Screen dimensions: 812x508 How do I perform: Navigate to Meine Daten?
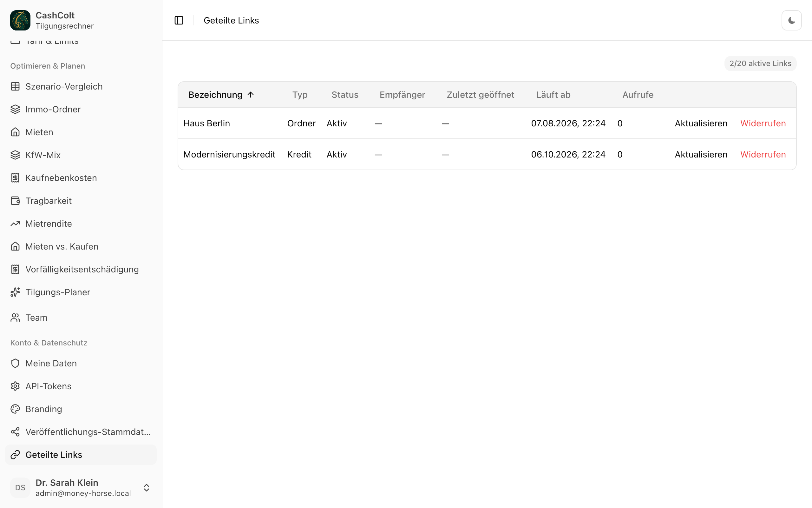(81, 363)
